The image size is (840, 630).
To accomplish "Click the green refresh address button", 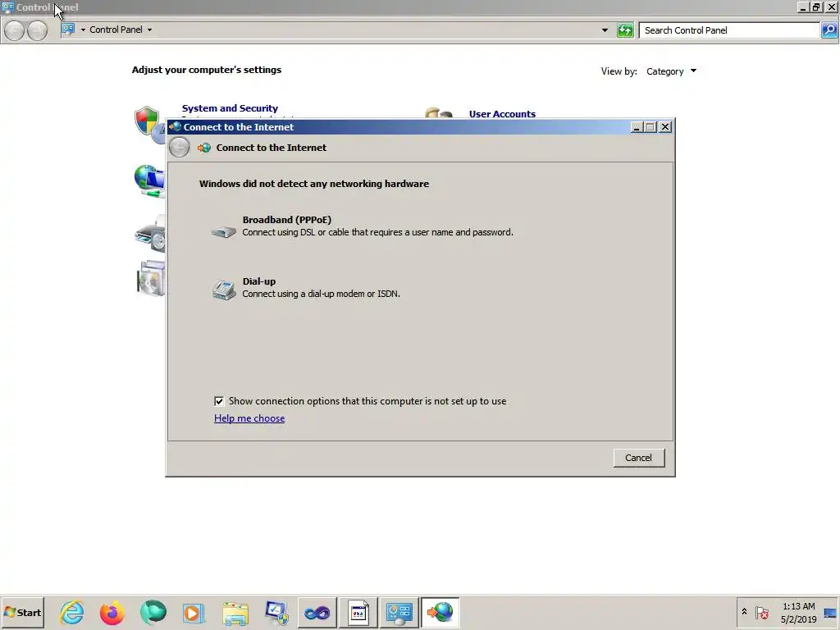I will [625, 30].
